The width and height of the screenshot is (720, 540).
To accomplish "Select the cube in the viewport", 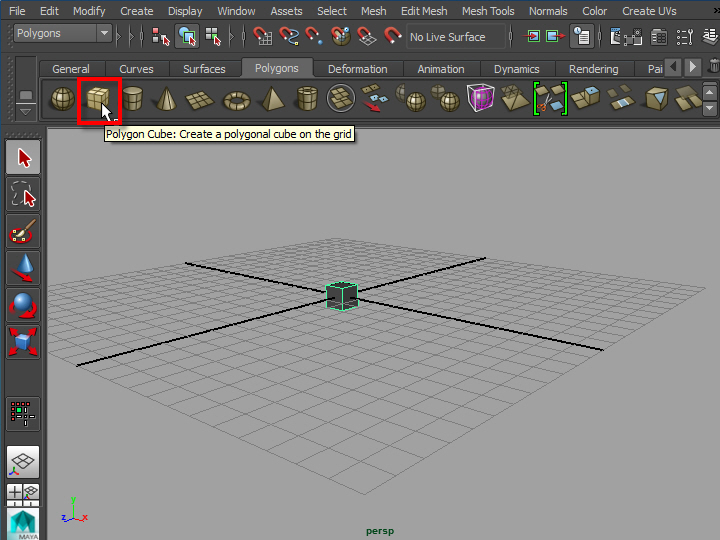I will point(341,296).
